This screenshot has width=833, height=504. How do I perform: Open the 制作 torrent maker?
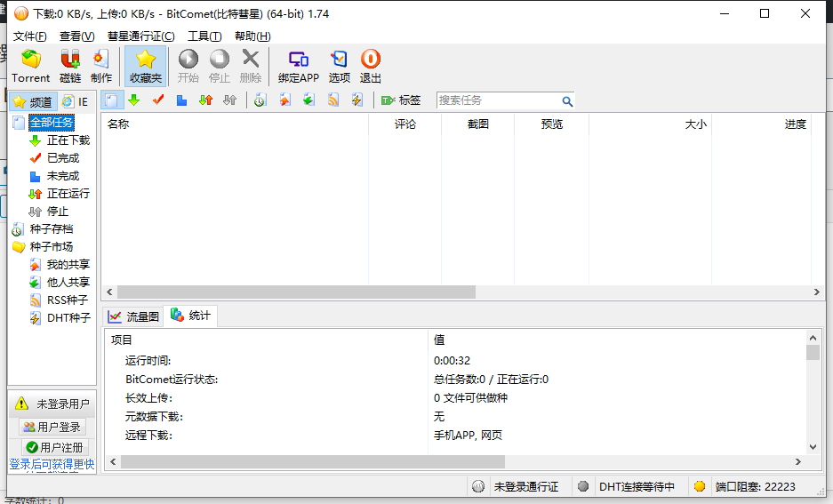click(x=101, y=67)
